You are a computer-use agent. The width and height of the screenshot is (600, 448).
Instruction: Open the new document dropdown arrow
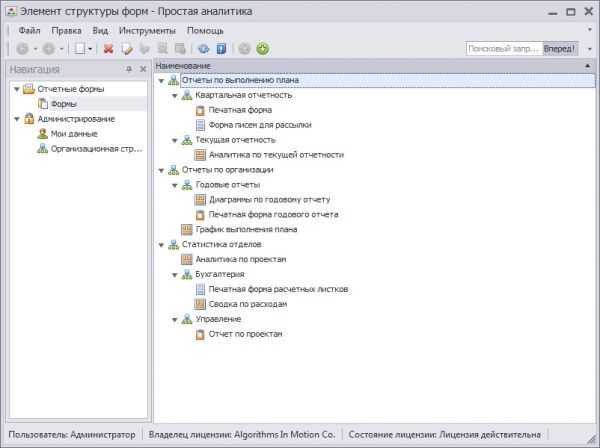click(x=91, y=48)
